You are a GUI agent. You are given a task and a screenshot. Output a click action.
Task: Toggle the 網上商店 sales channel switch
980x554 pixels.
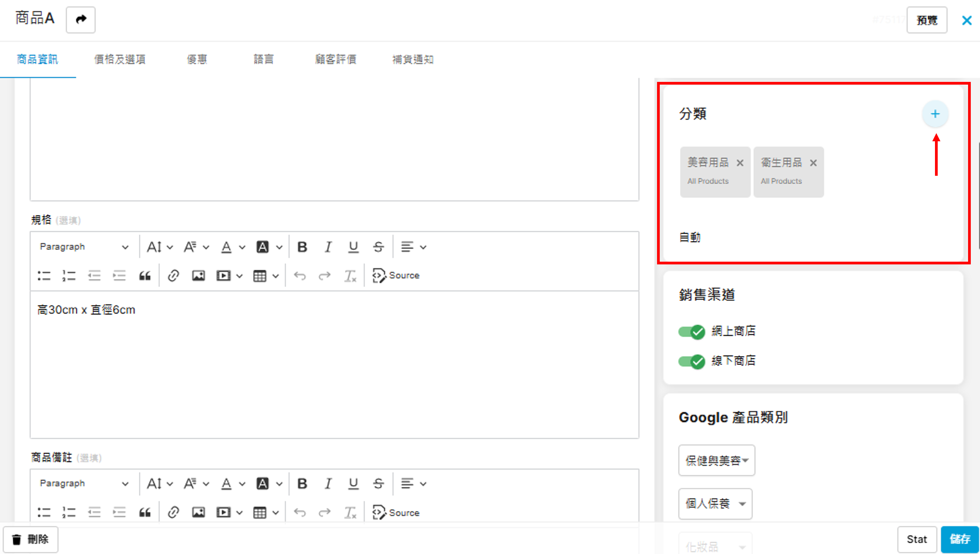pos(692,331)
